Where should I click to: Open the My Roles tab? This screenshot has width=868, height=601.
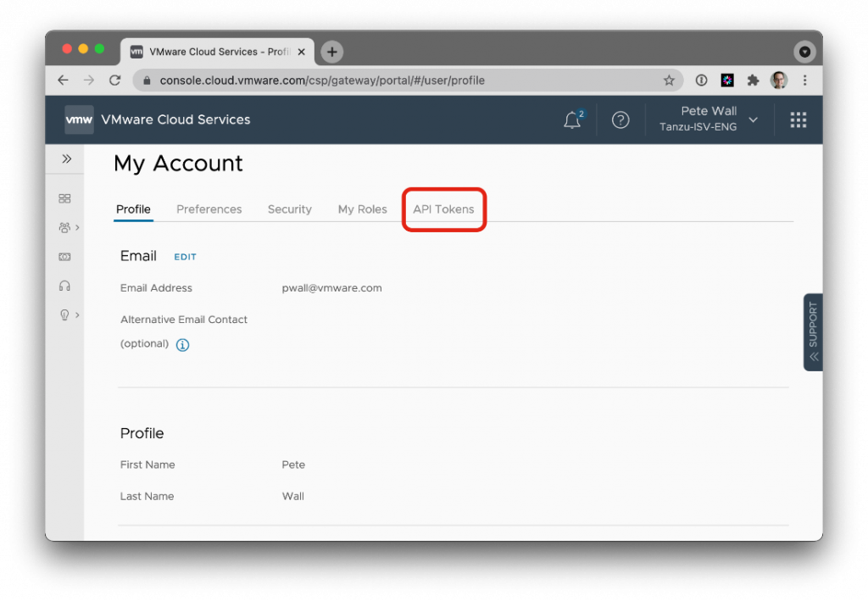(x=363, y=209)
